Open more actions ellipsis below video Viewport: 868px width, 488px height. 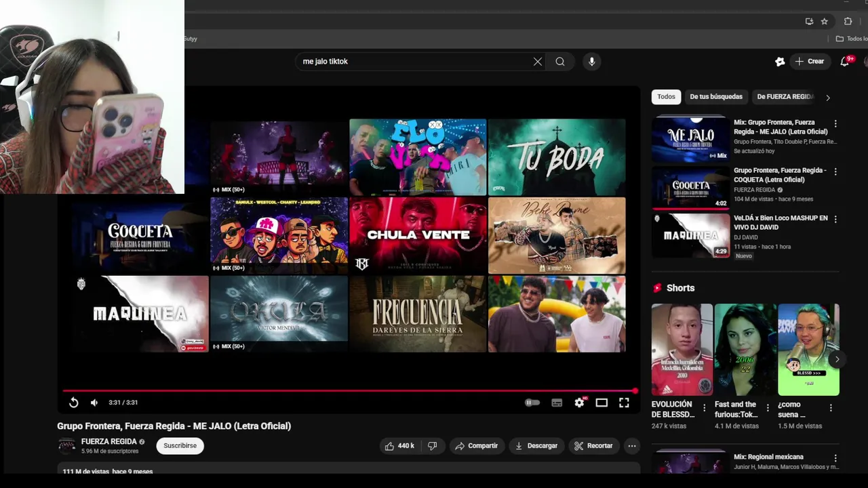632,446
